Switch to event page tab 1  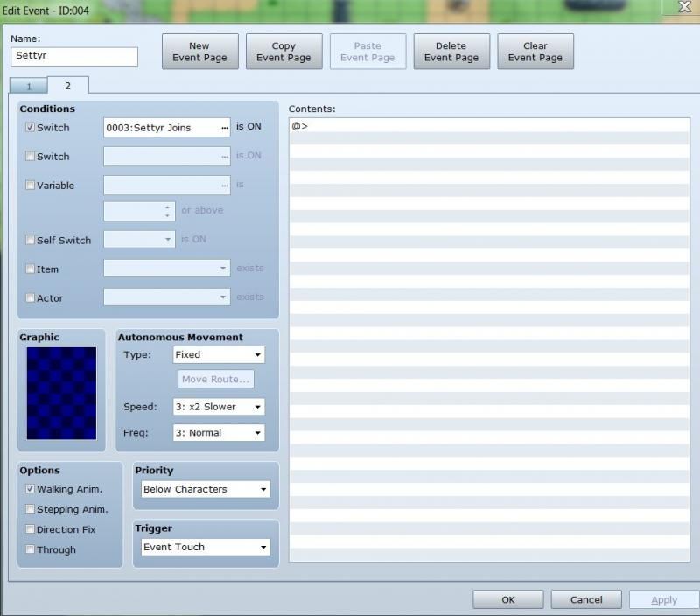tap(28, 86)
